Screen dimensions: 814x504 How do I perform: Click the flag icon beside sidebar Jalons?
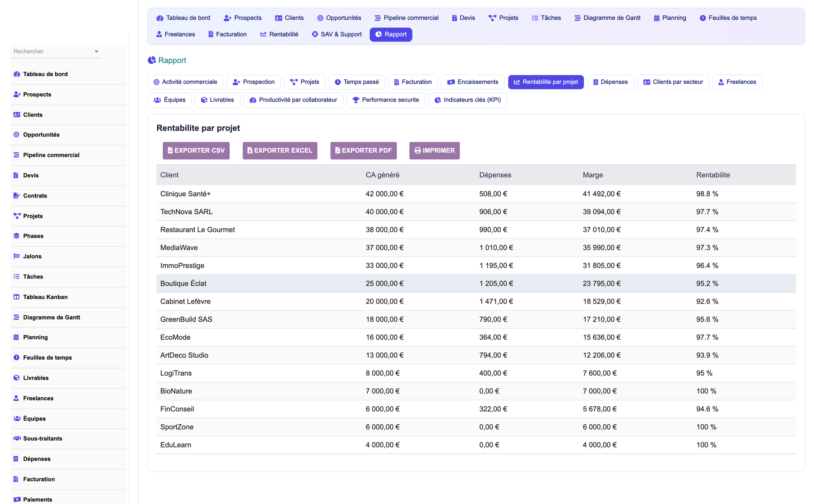pyautogui.click(x=17, y=256)
